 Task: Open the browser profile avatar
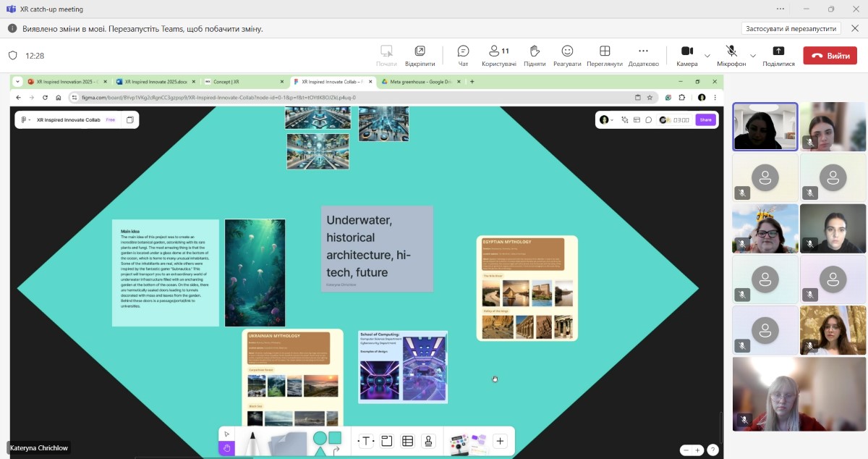pos(702,97)
